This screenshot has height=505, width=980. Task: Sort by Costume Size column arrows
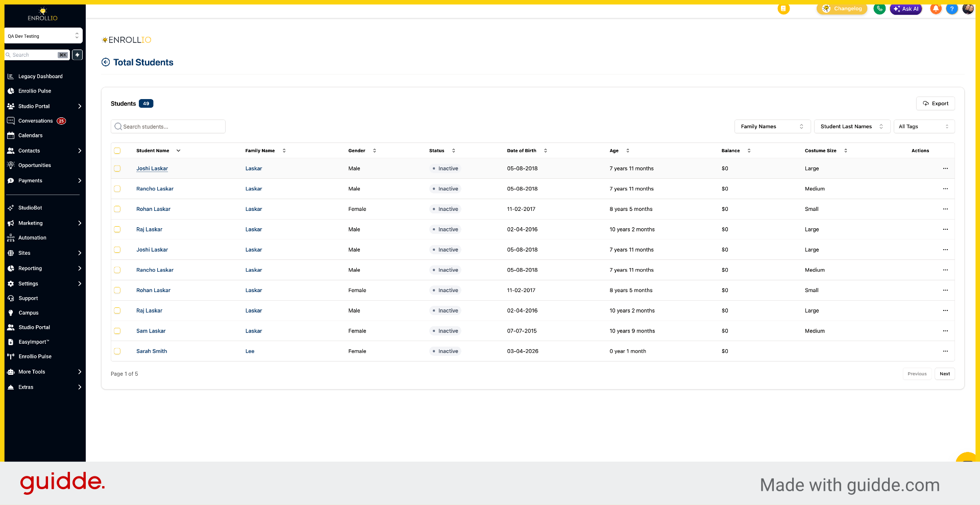coord(846,151)
